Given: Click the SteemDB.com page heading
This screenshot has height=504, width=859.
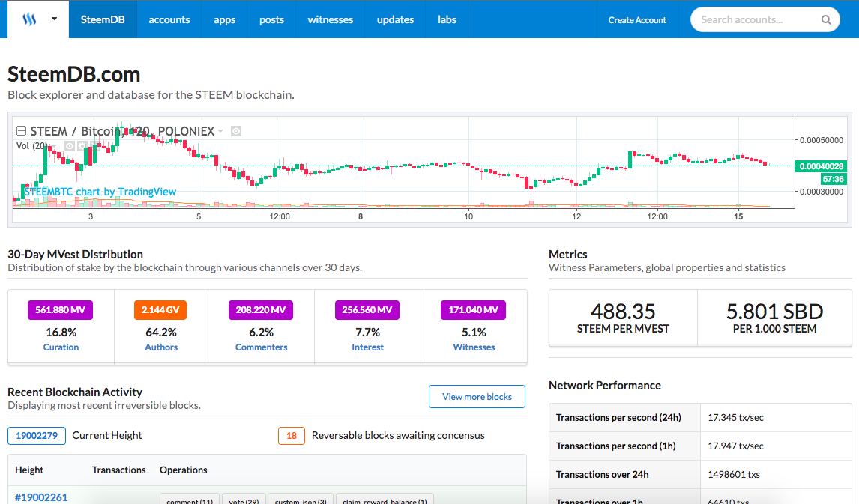Looking at the screenshot, I should 74,74.
